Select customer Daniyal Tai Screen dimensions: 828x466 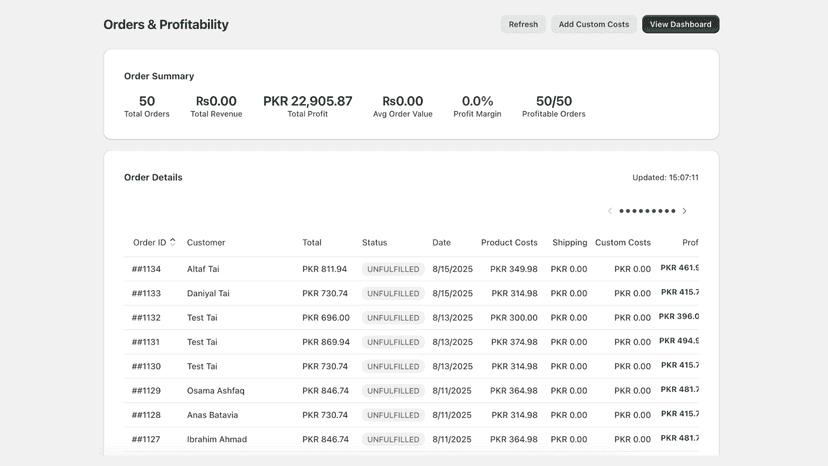[x=208, y=293]
